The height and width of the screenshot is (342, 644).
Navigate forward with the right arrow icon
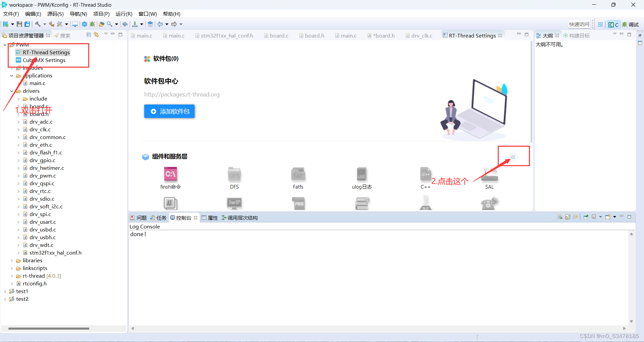(174, 24)
